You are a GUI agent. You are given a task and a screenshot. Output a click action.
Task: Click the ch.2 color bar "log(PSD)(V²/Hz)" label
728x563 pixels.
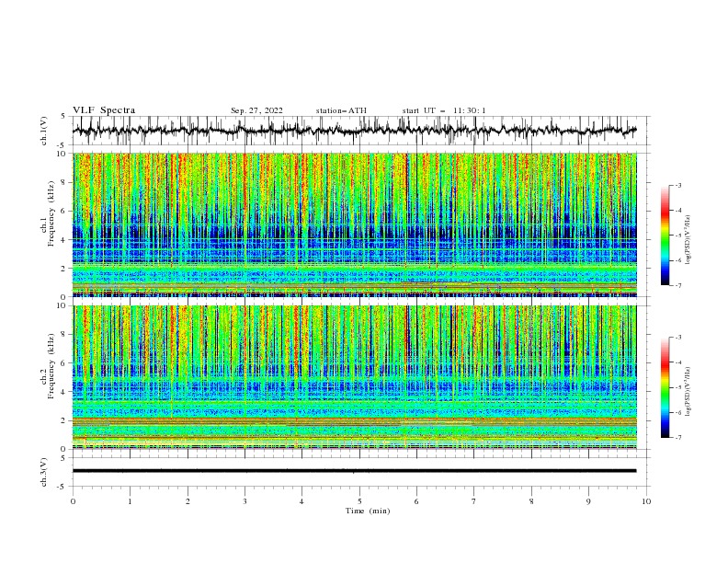[x=688, y=391]
